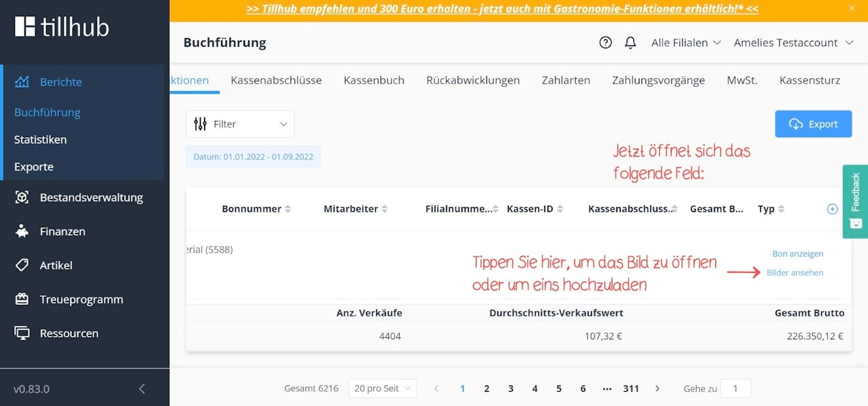Open 20 pro Seite page size dropdown
Screen dimensions: 868x406
382,388
